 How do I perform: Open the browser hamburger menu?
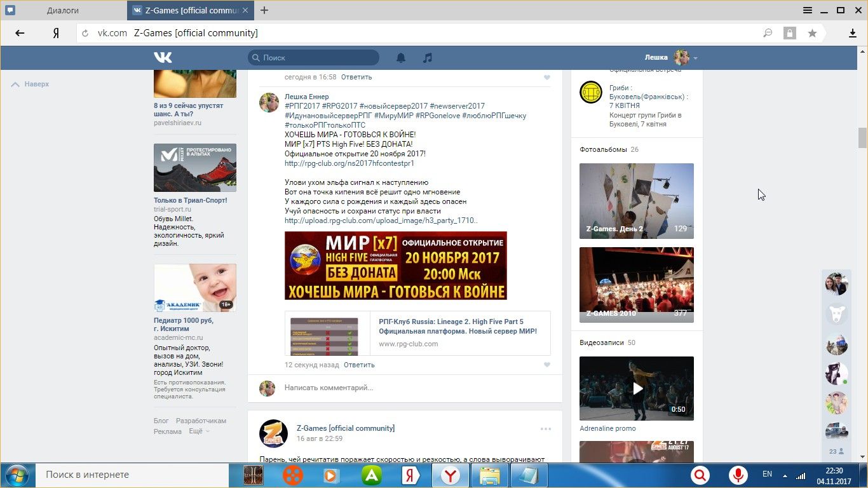pyautogui.click(x=808, y=10)
